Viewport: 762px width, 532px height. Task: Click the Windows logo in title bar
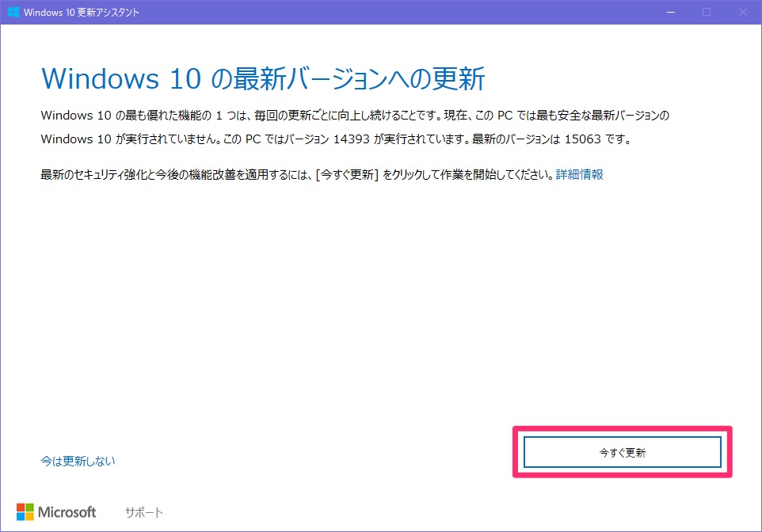[13, 12]
